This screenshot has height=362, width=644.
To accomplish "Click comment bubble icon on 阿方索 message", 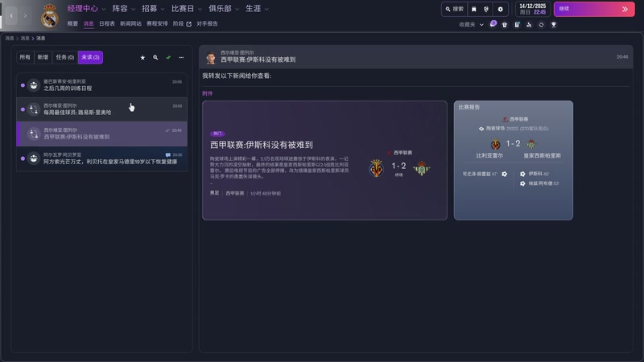I will click(x=167, y=154).
